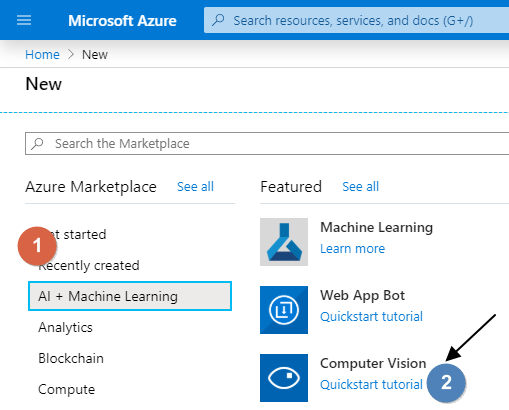Click the Machine Learning flask icon
This screenshot has width=509, height=410.
pos(284,242)
